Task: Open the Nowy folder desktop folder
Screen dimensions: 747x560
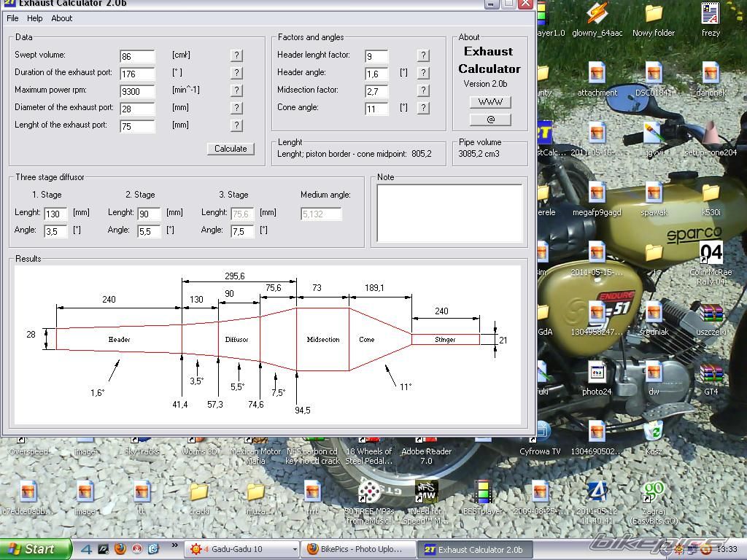Action: pyautogui.click(x=654, y=13)
